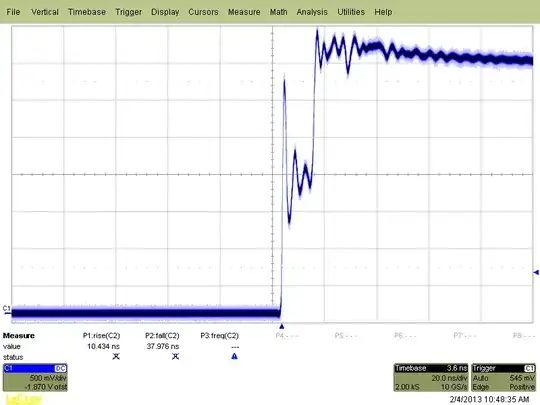Click the DC coupling indicator on C1
540x405 pixels.
(61, 368)
